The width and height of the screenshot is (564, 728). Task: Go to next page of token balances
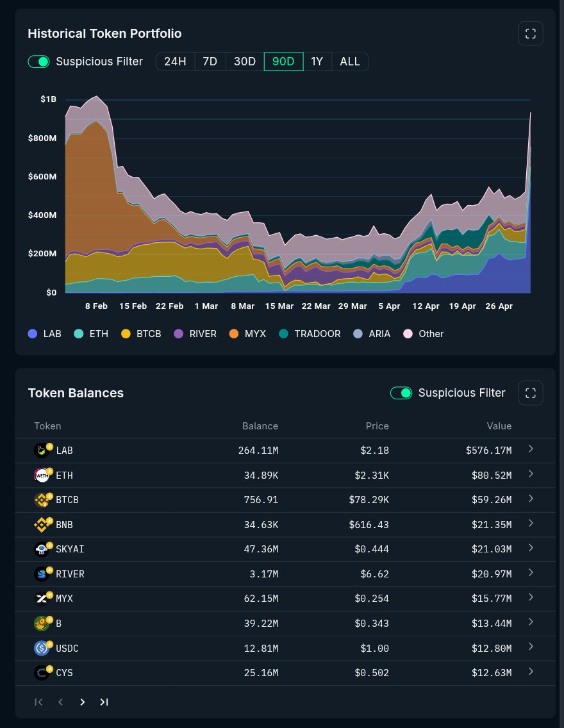coord(82,702)
